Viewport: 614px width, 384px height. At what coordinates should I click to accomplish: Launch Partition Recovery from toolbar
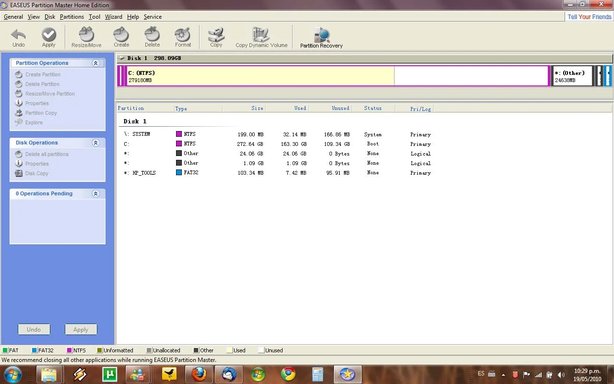point(321,38)
